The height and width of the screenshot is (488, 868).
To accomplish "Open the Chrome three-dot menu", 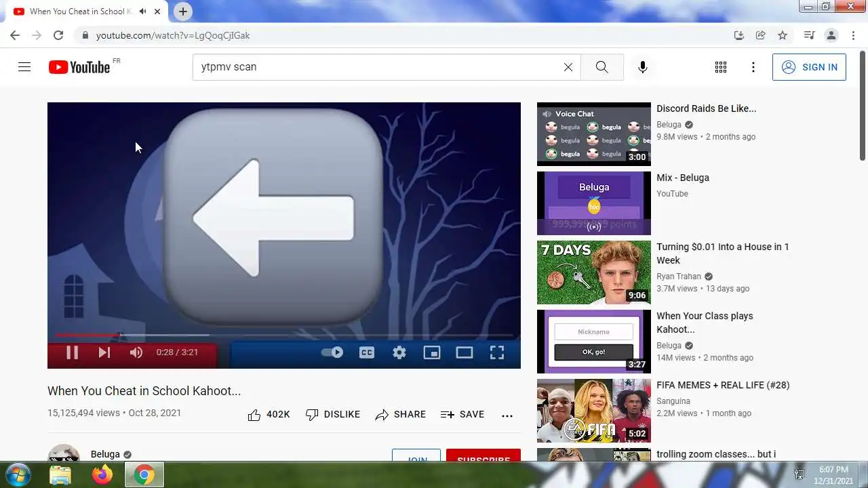I will tap(852, 35).
